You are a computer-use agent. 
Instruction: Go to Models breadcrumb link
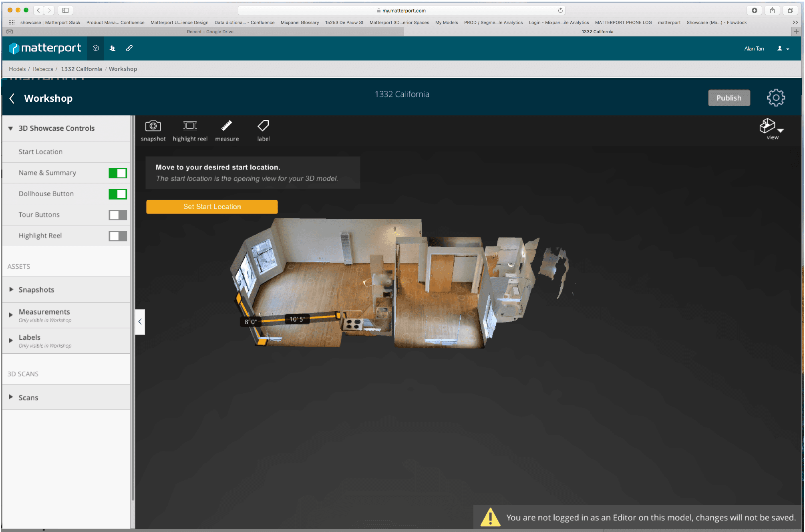pyautogui.click(x=17, y=69)
